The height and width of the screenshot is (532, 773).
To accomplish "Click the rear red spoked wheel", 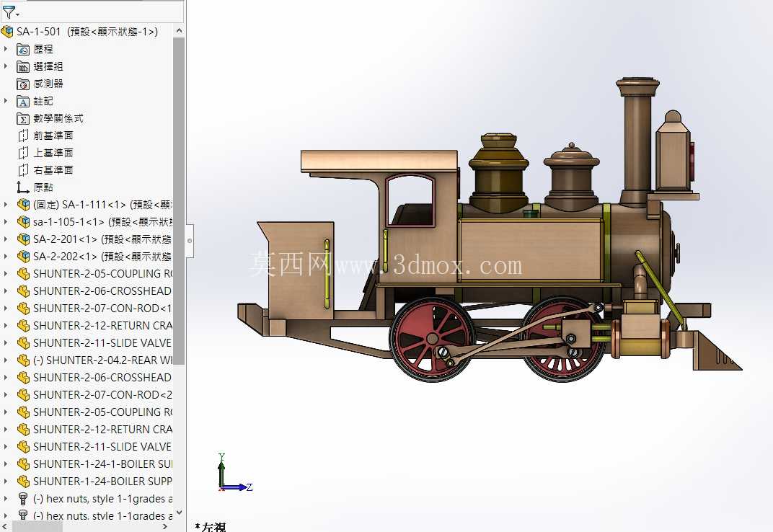I will click(x=431, y=339).
